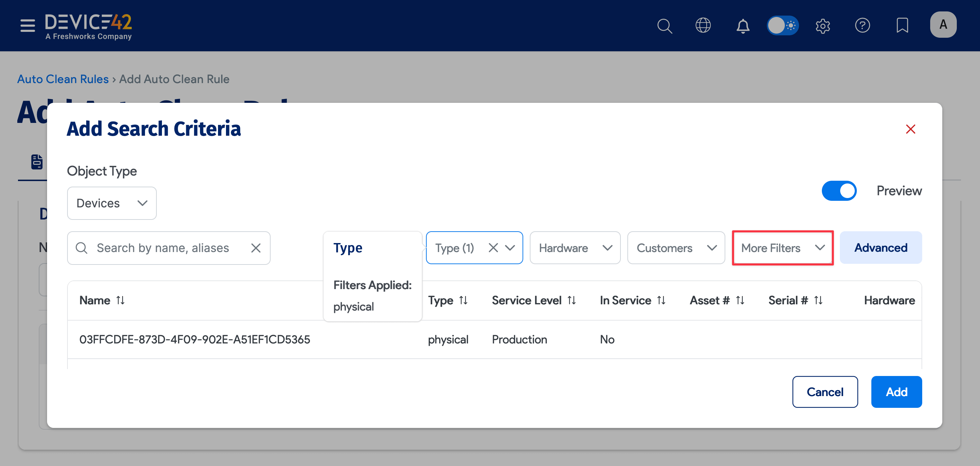Image resolution: width=980 pixels, height=466 pixels.
Task: Expand the Devices object type dropdown
Action: tap(111, 203)
